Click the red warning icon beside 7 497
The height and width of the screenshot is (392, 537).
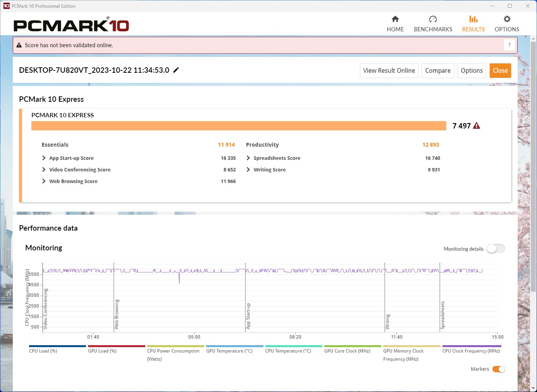pyautogui.click(x=477, y=126)
